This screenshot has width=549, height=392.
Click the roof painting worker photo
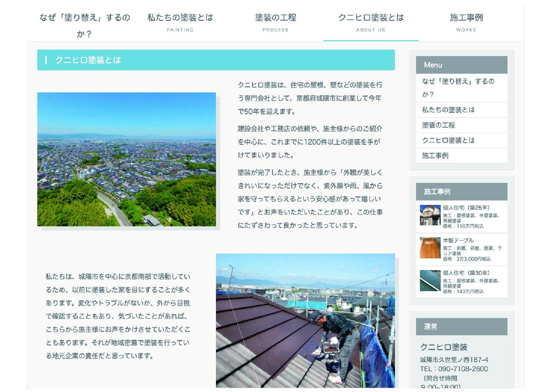(x=305, y=320)
